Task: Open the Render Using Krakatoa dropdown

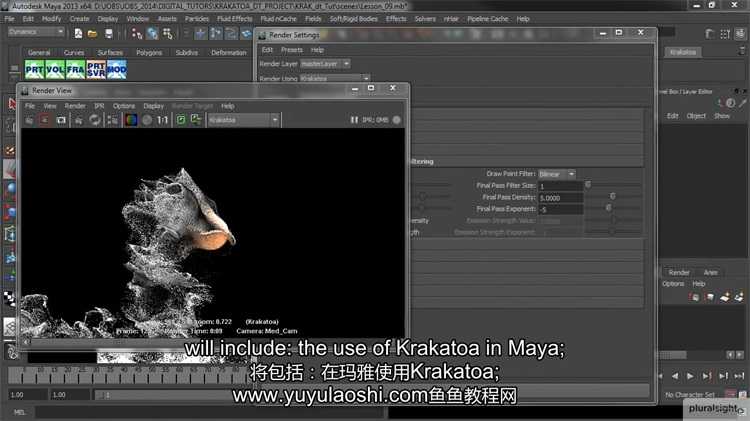Action: pos(335,78)
